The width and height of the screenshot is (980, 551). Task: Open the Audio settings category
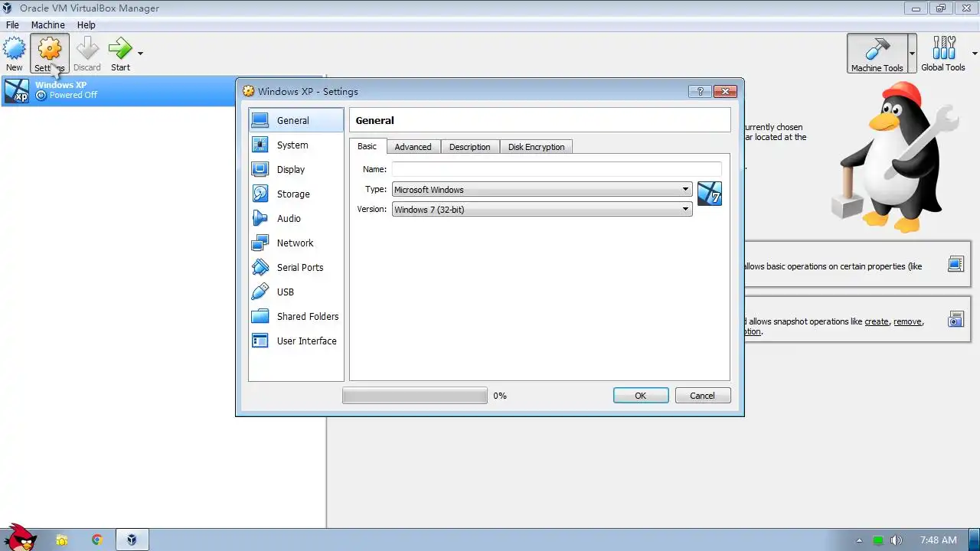coord(296,218)
